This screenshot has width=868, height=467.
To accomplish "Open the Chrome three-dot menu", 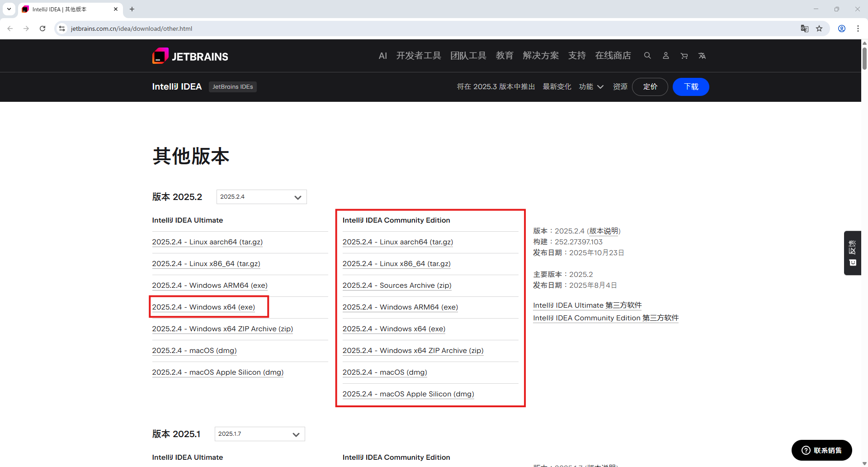I will click(x=858, y=29).
